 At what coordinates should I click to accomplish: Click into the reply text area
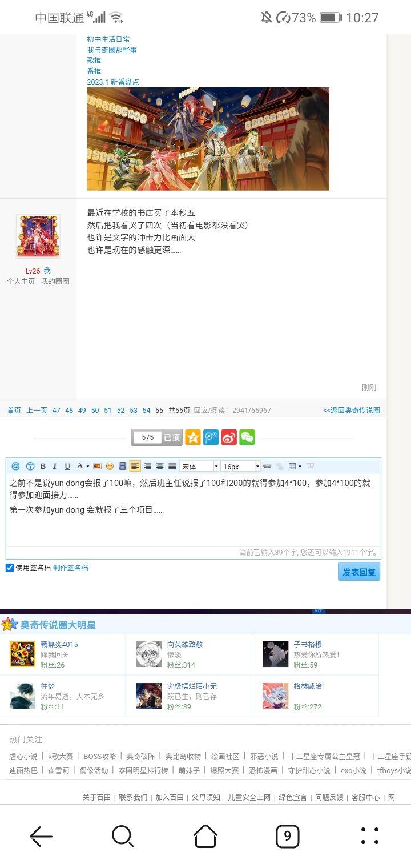point(194,510)
